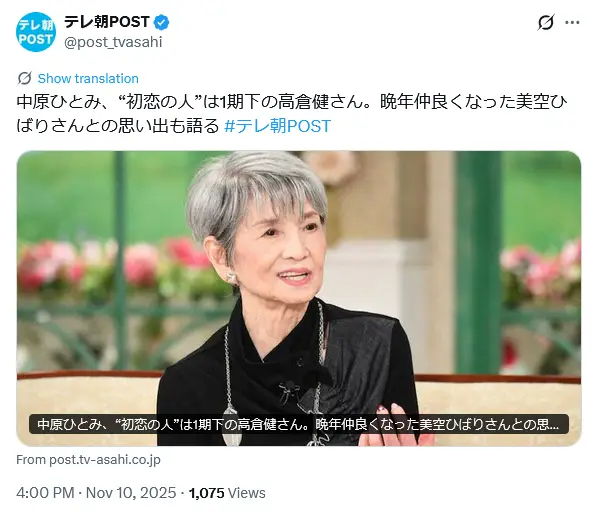Open the テレ朝POST display name
The image size is (598, 512).
coord(106,22)
